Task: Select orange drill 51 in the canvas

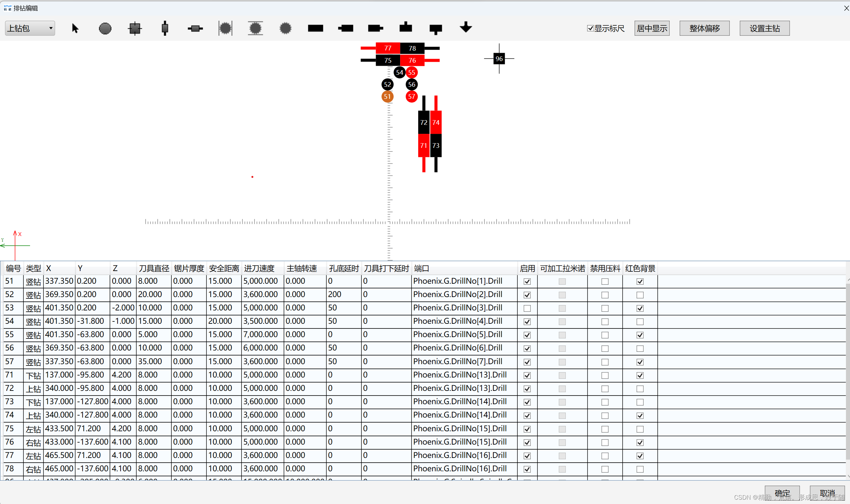Action: (x=387, y=96)
